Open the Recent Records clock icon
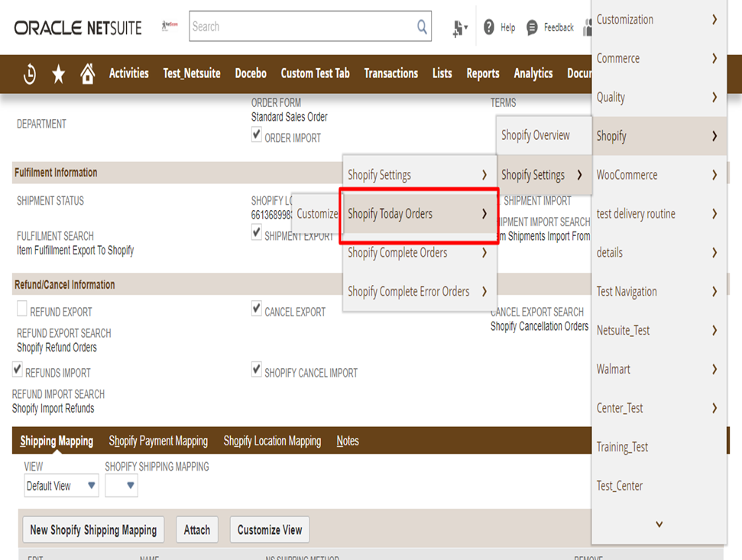Image resolution: width=742 pixels, height=560 pixels. point(29,74)
